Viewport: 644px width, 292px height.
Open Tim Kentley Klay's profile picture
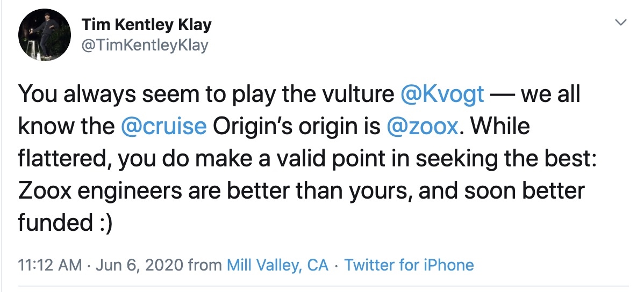pos(45,34)
